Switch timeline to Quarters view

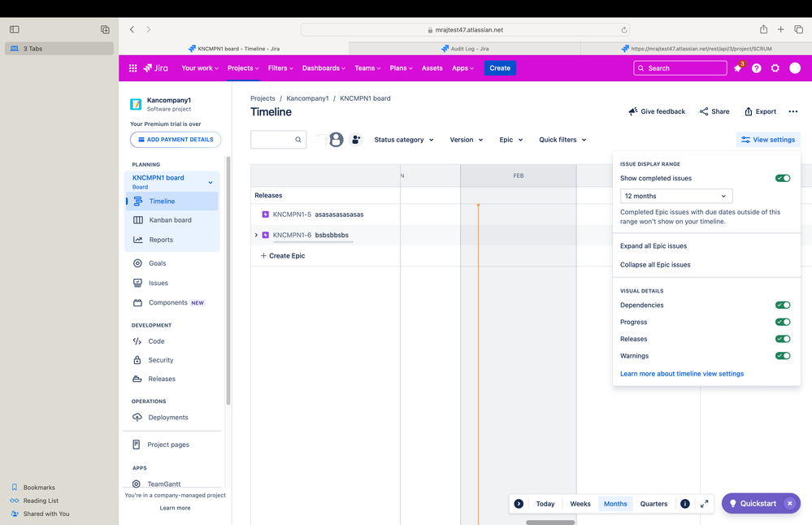pos(654,503)
